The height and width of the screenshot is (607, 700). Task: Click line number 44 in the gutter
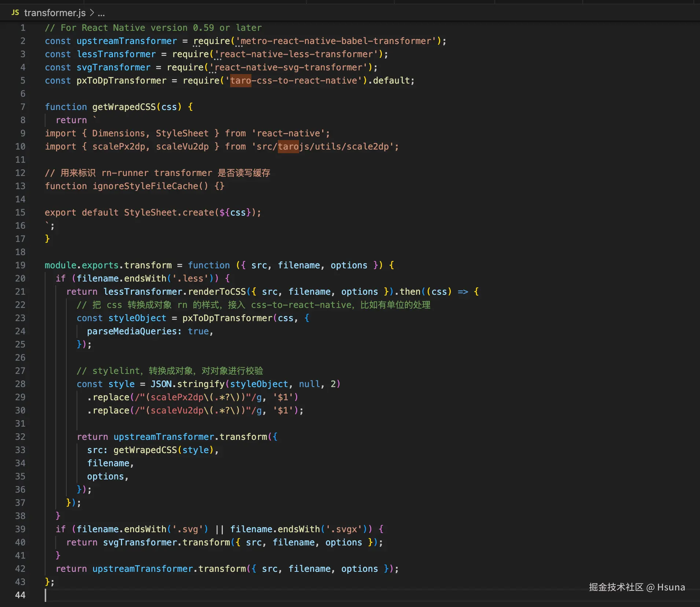tap(20, 595)
